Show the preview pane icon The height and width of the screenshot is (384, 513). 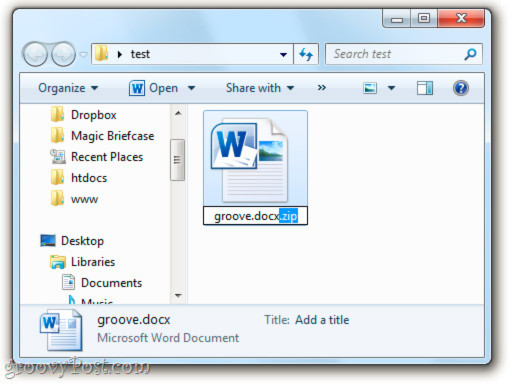click(425, 88)
